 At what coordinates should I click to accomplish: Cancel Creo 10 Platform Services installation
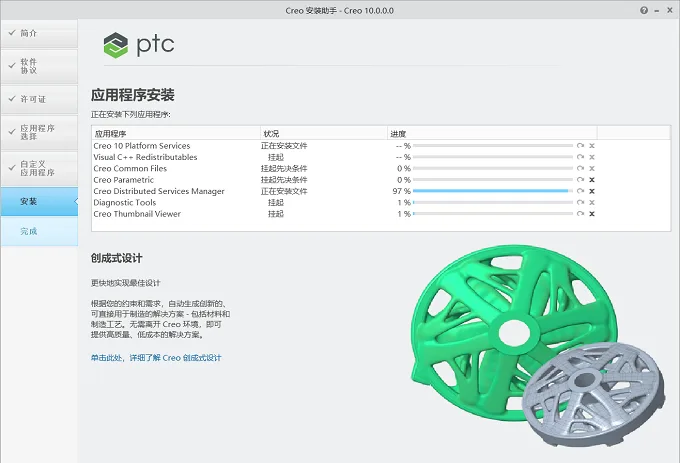[592, 146]
